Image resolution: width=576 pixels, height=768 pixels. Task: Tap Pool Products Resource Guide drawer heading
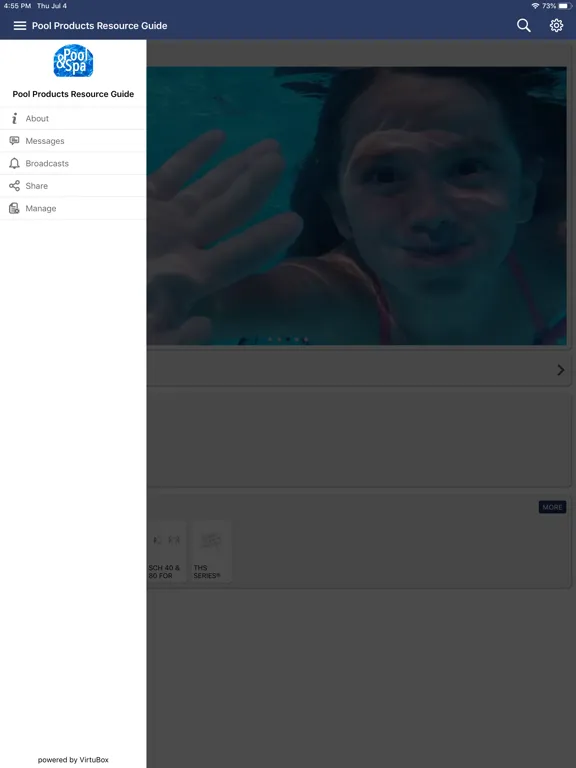(73, 94)
